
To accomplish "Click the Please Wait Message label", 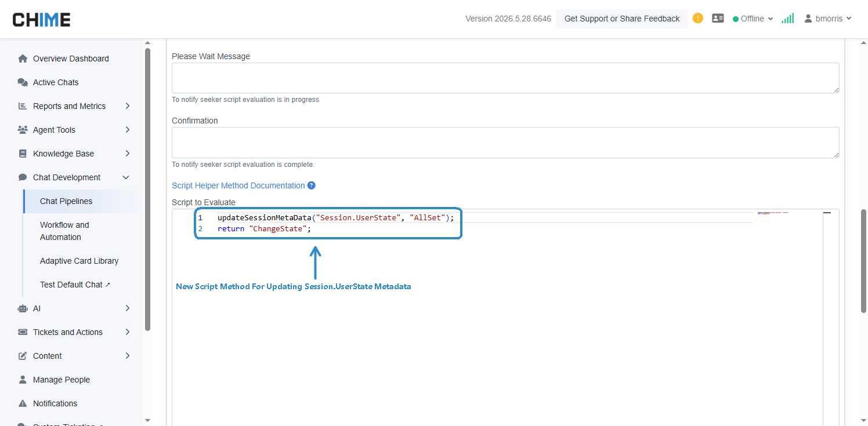I will click(x=211, y=56).
